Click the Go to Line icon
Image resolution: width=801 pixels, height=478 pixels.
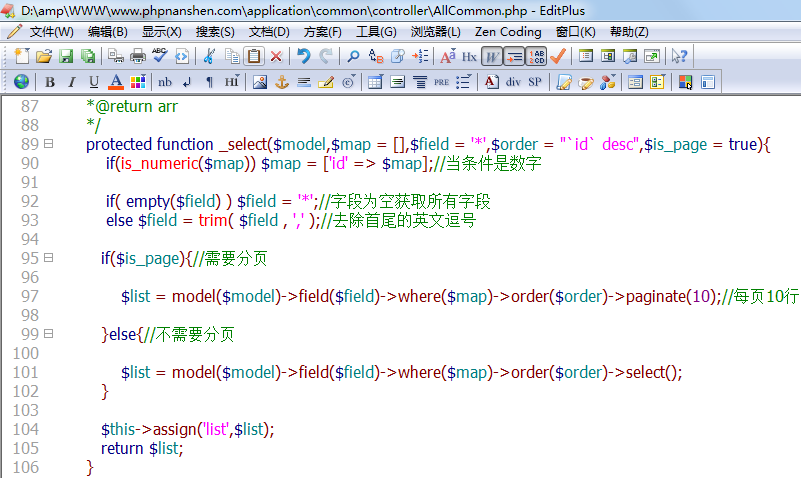(420, 56)
